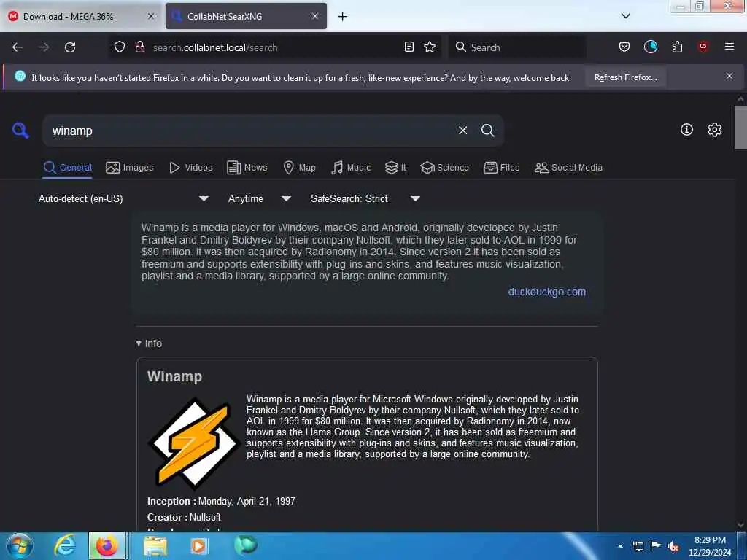The height and width of the screenshot is (560, 747).
Task: Submit search with magnifier button
Action: pyautogui.click(x=487, y=131)
